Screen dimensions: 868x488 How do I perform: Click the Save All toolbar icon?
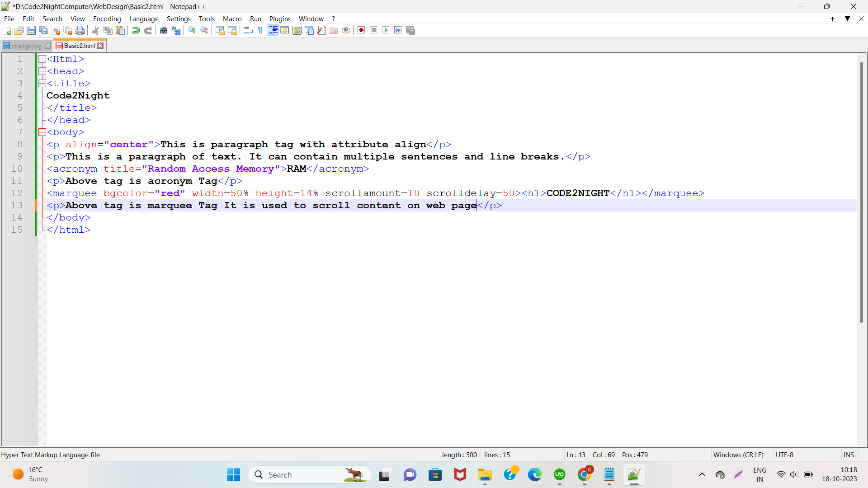pyautogui.click(x=43, y=30)
